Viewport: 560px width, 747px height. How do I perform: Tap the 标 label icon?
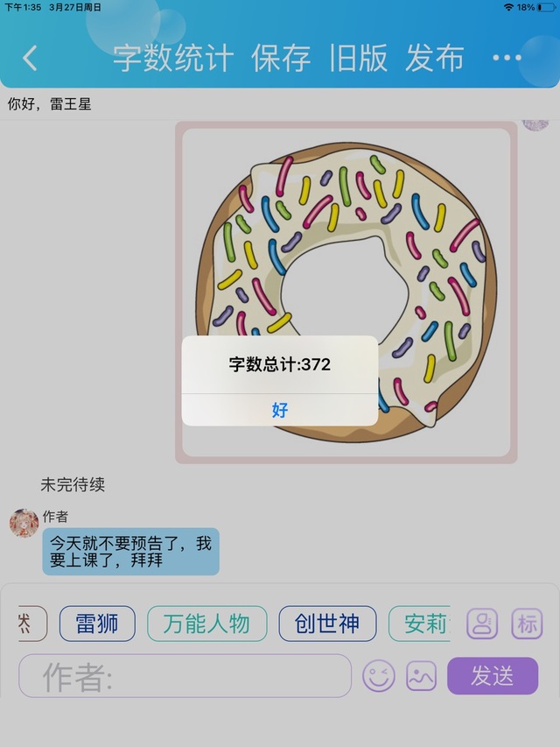(x=527, y=624)
